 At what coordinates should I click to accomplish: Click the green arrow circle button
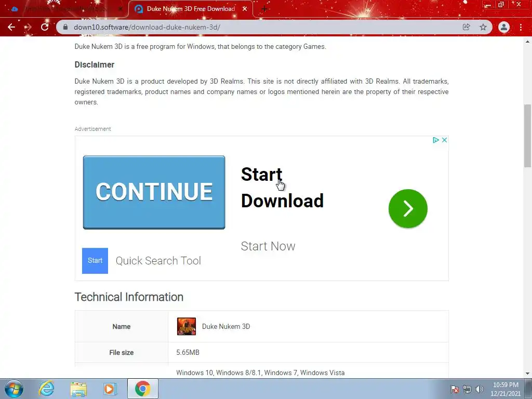click(x=408, y=209)
